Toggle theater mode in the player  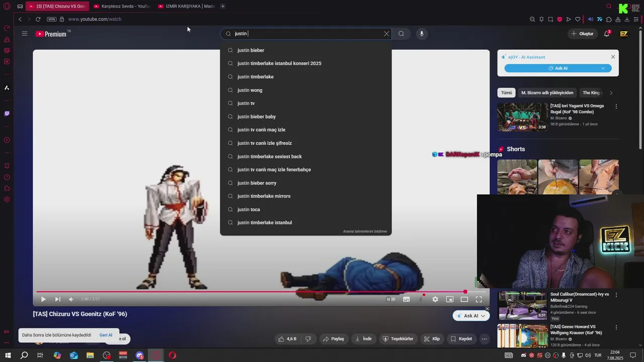pos(464,299)
